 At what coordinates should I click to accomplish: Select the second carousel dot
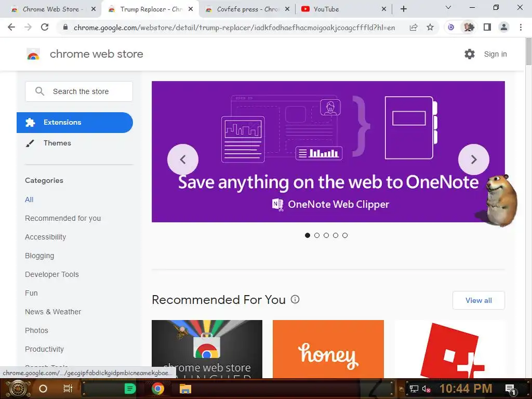[317, 235]
